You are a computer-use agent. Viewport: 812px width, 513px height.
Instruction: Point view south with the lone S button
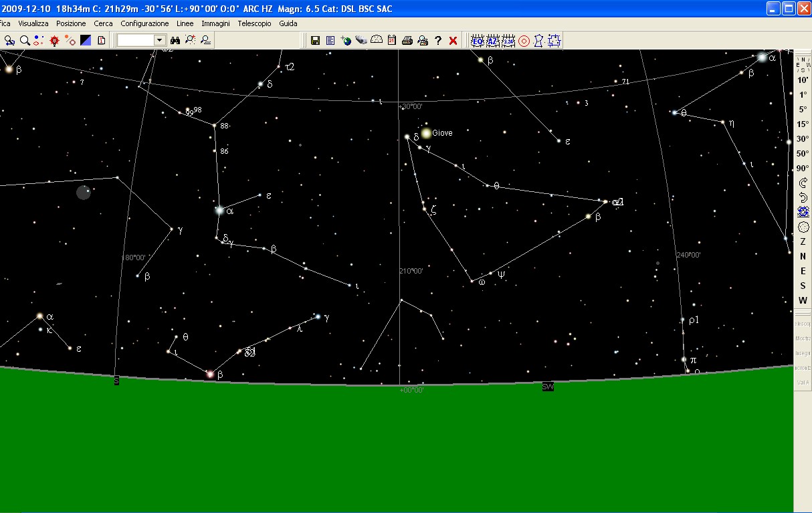(803, 286)
